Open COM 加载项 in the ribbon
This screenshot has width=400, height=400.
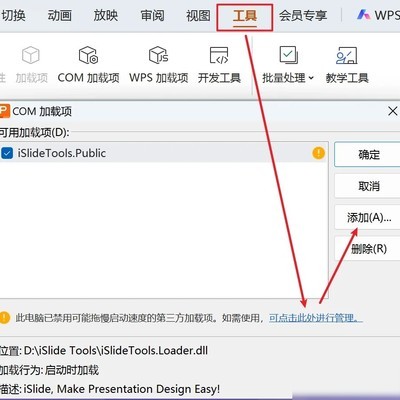point(88,64)
